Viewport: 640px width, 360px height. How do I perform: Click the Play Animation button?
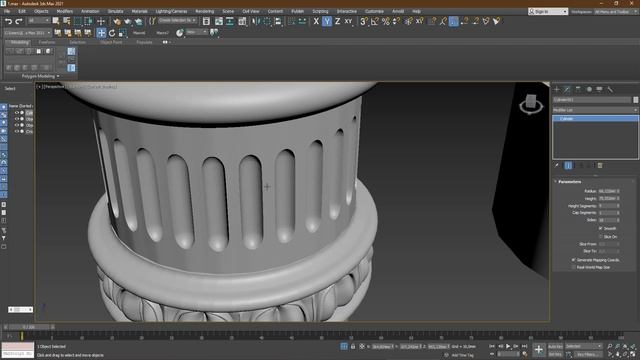pos(508,346)
